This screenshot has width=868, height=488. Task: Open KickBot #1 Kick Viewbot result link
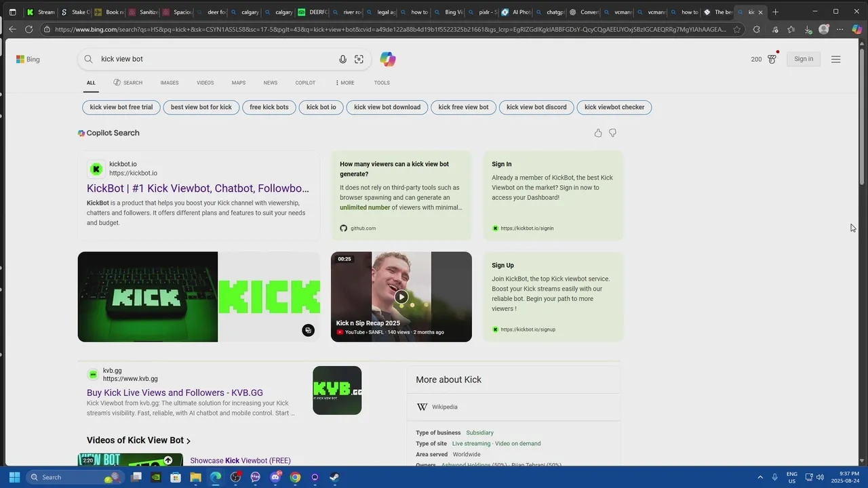[198, 188]
